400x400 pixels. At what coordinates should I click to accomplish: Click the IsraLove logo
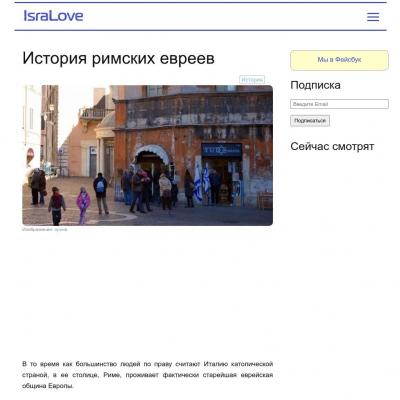pyautogui.click(x=53, y=16)
